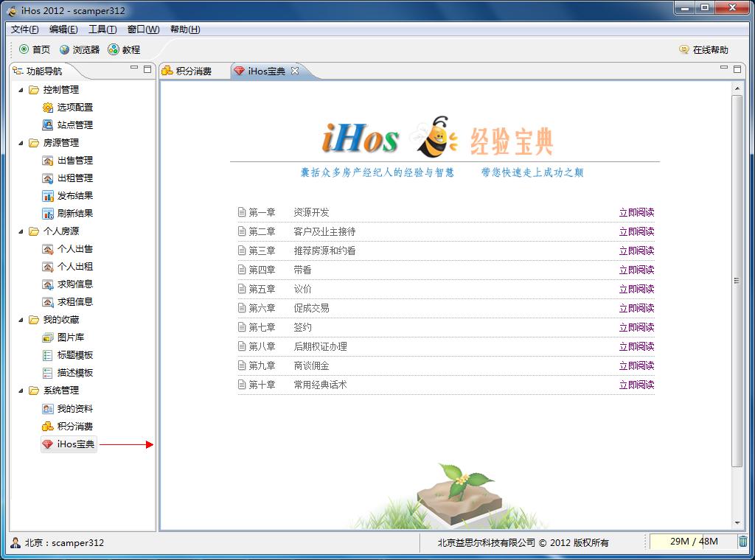Click 立即阅读 for 第一章 资源开发
Screen dimensions: 755x560
coord(636,212)
